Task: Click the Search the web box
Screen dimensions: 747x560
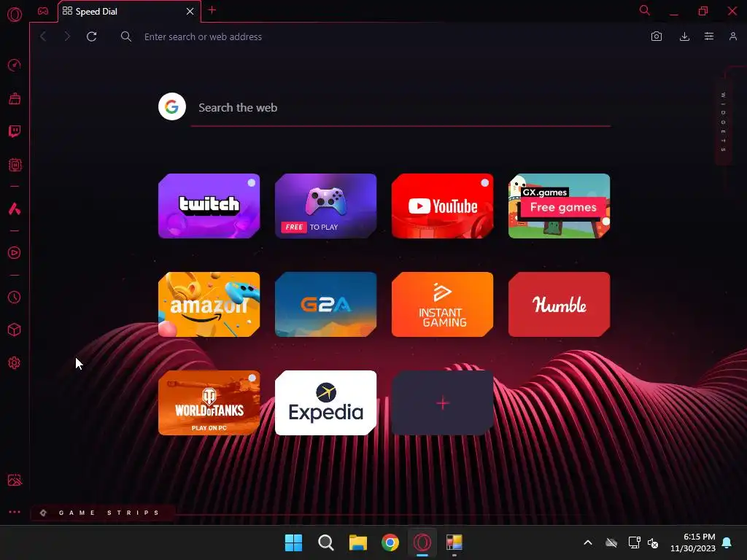Action: coord(400,108)
